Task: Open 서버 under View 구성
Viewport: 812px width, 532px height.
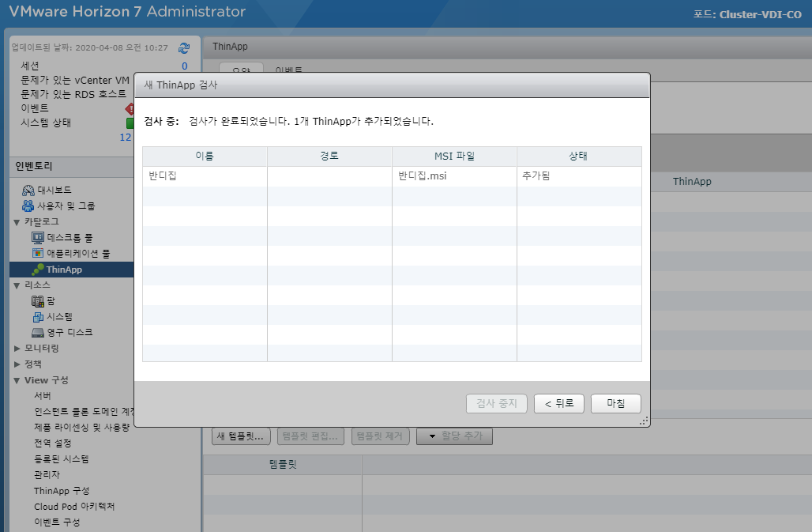Action: (43, 396)
